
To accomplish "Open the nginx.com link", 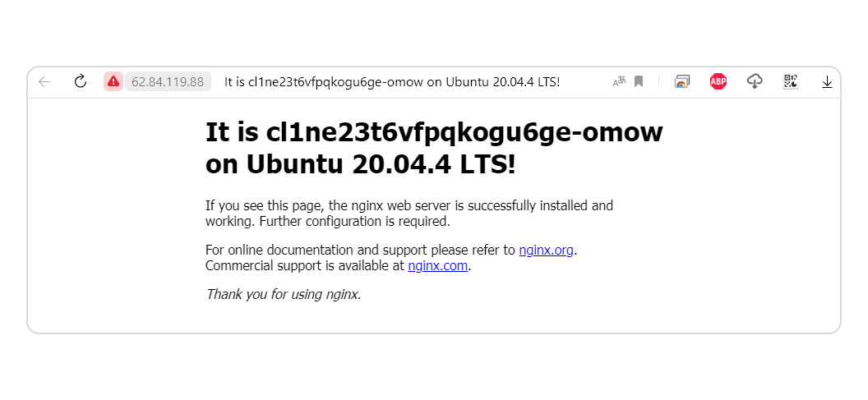I will point(438,265).
